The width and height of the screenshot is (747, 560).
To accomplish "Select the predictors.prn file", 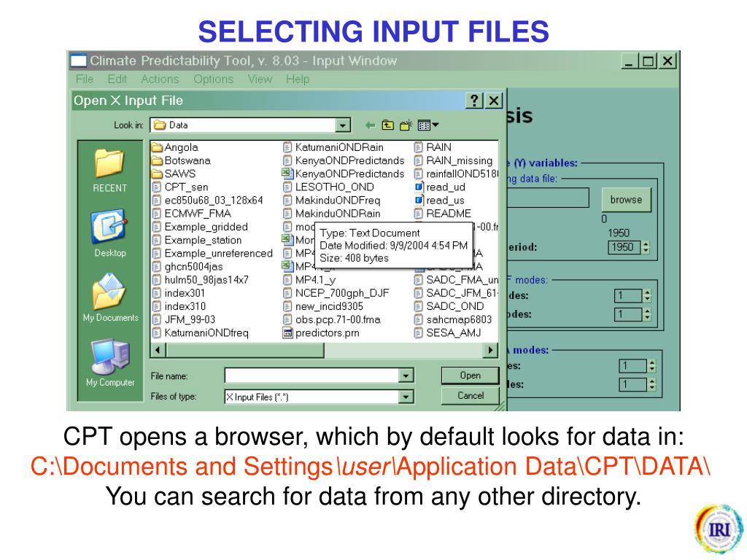I will (x=321, y=333).
